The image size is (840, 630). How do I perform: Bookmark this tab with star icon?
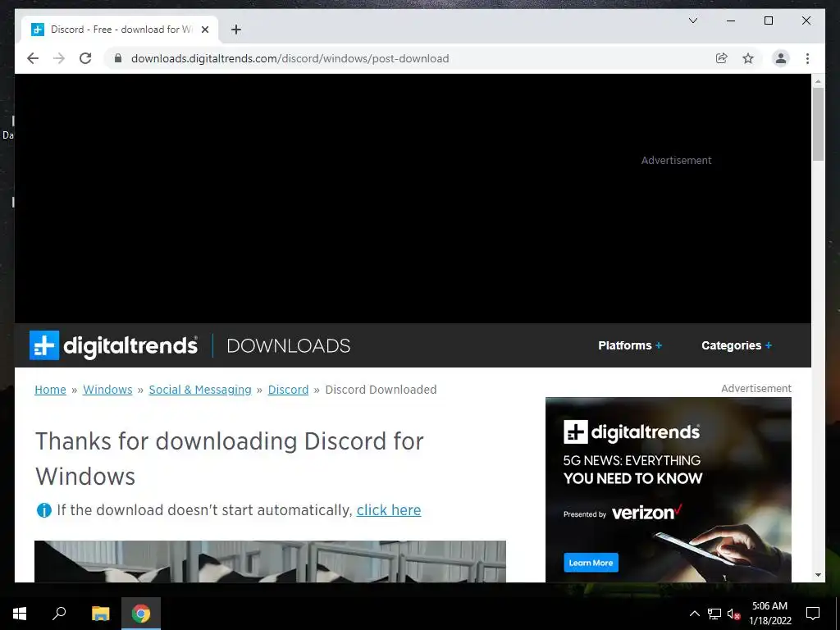[x=748, y=58]
